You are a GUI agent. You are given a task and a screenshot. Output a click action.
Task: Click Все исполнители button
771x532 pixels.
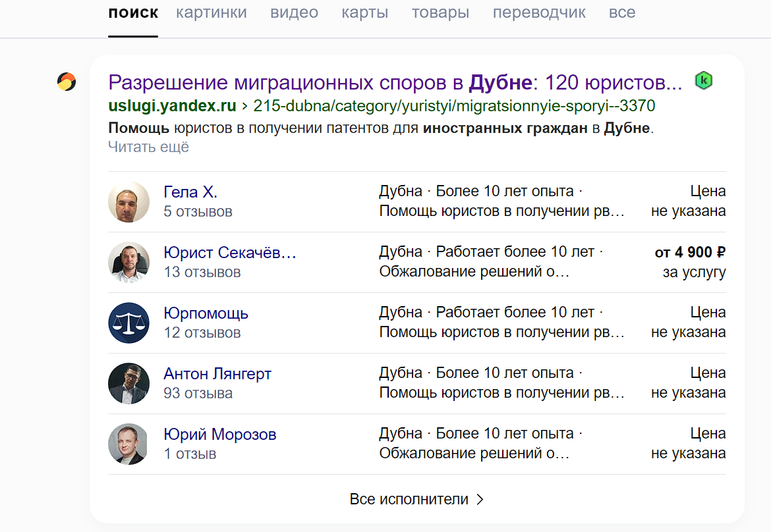pyautogui.click(x=416, y=499)
